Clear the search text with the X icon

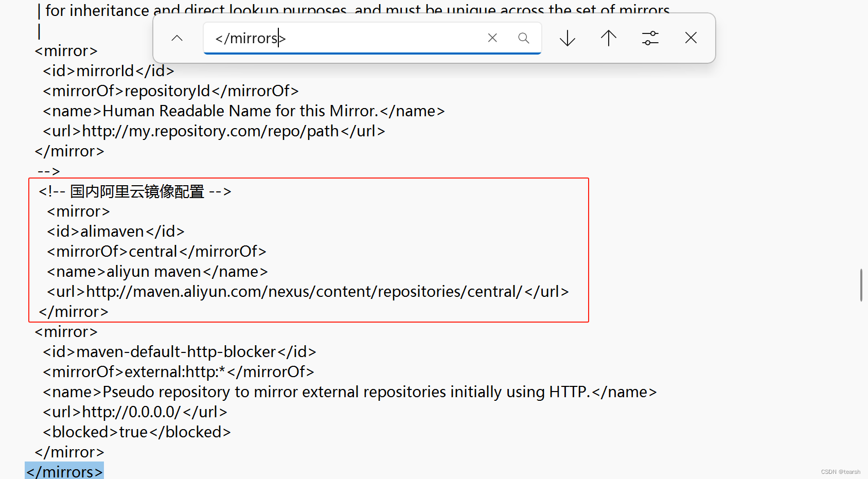coord(492,38)
